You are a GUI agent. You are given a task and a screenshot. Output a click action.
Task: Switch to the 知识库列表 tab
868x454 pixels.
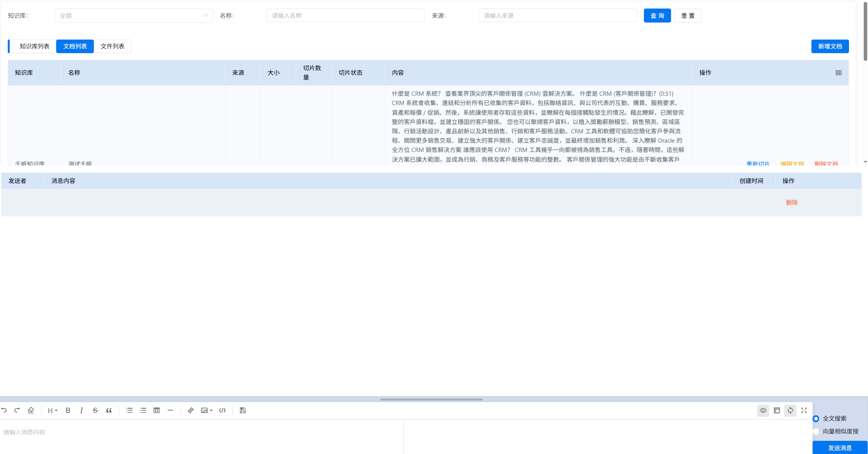tap(34, 46)
